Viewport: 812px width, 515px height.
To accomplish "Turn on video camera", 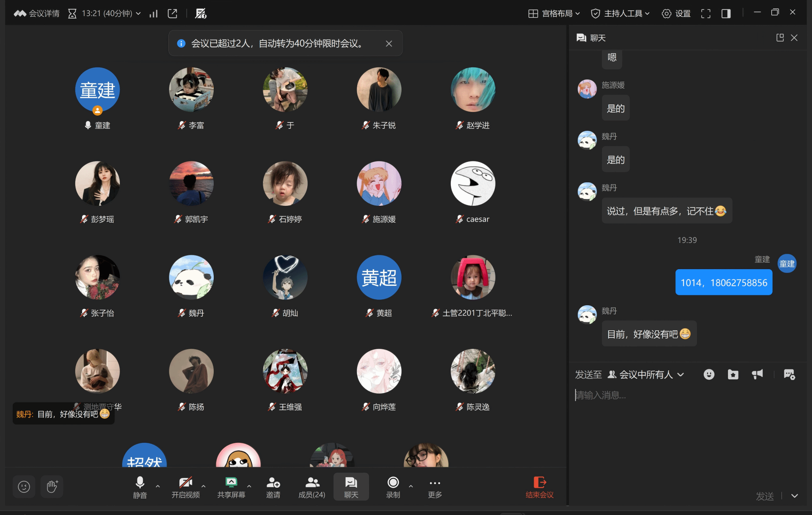I will pyautogui.click(x=185, y=487).
